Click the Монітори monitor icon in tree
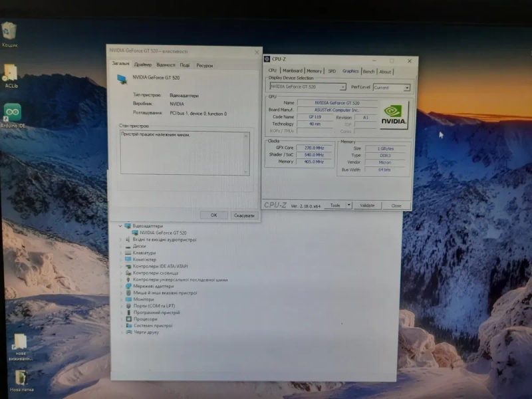Viewport: 532px width, 399px height. click(x=128, y=299)
